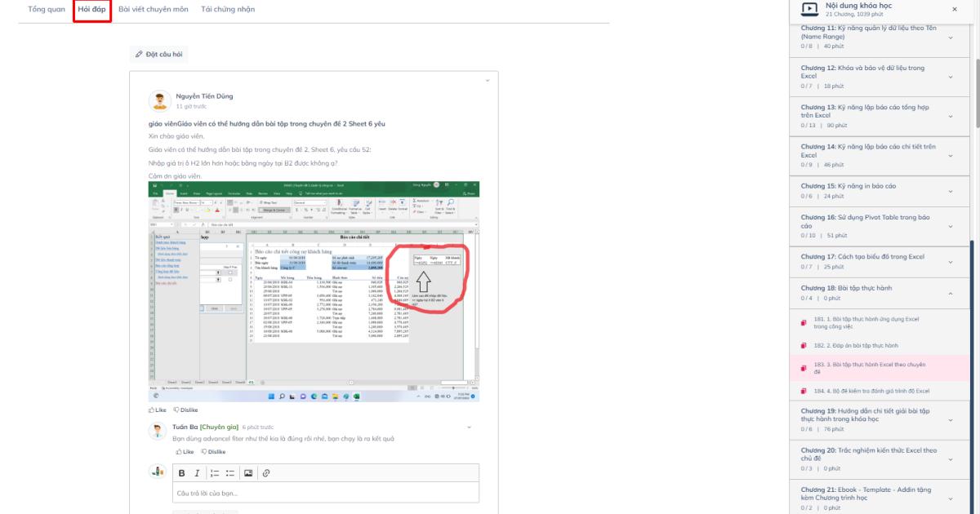Expand Chương 14 detail report section

pyautogui.click(x=951, y=155)
